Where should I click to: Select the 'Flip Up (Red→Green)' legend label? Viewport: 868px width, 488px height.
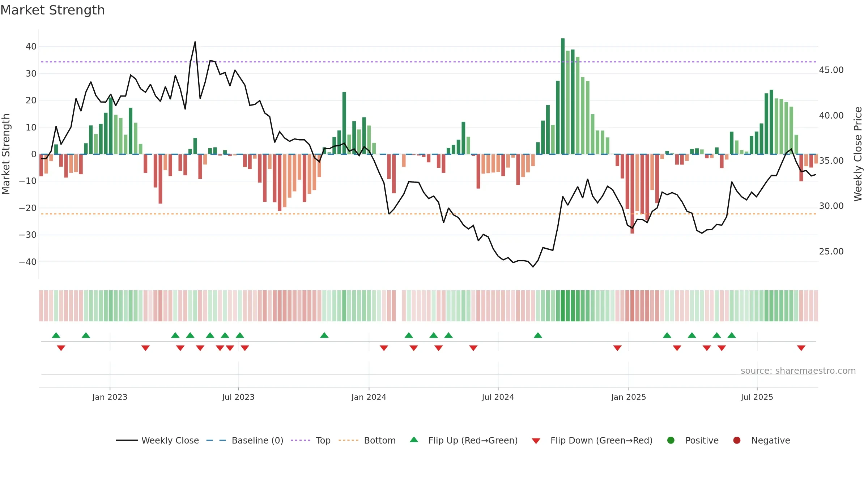click(x=473, y=441)
